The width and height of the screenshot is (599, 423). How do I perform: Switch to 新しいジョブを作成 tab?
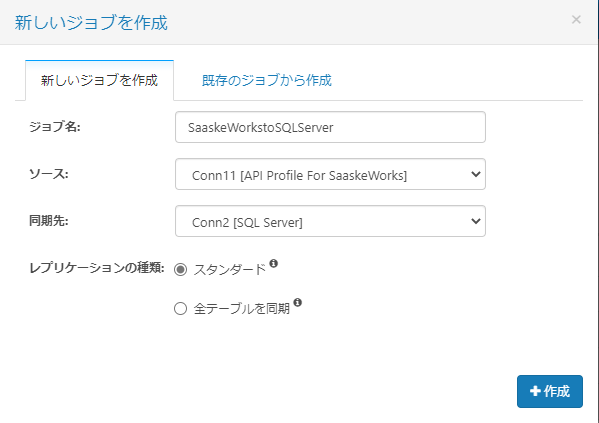pos(99,81)
